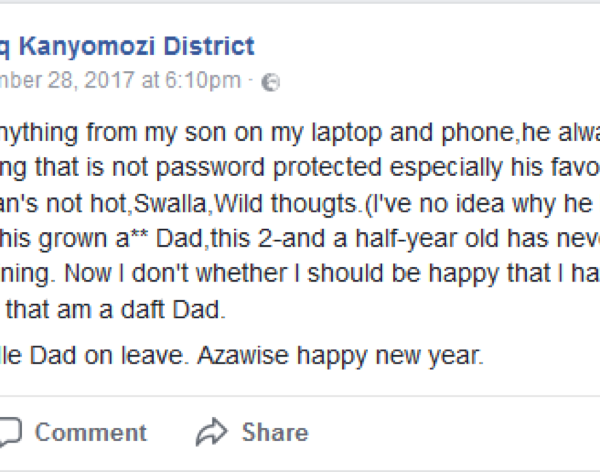Click the globe public privacy icon
The image size is (600, 472).
click(270, 83)
